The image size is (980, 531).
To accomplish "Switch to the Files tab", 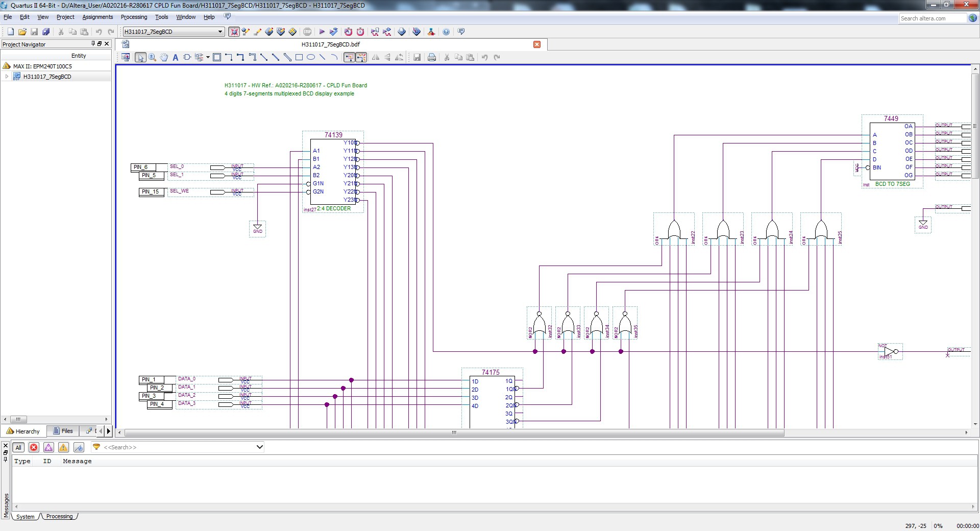I will point(63,431).
